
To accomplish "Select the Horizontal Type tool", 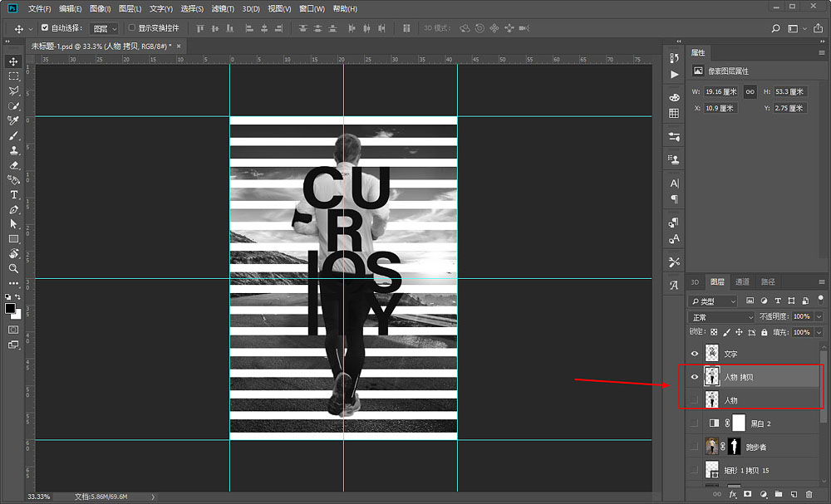I will 14,195.
